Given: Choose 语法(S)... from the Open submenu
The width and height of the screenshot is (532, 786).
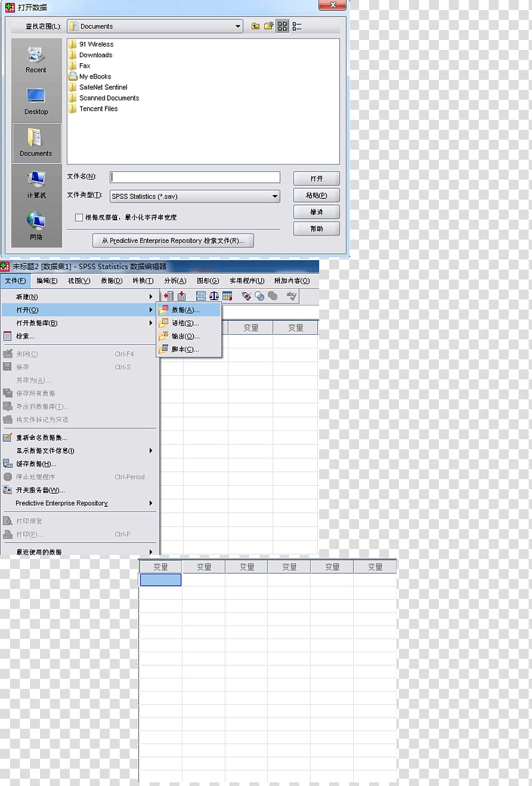Looking at the screenshot, I should (190, 323).
